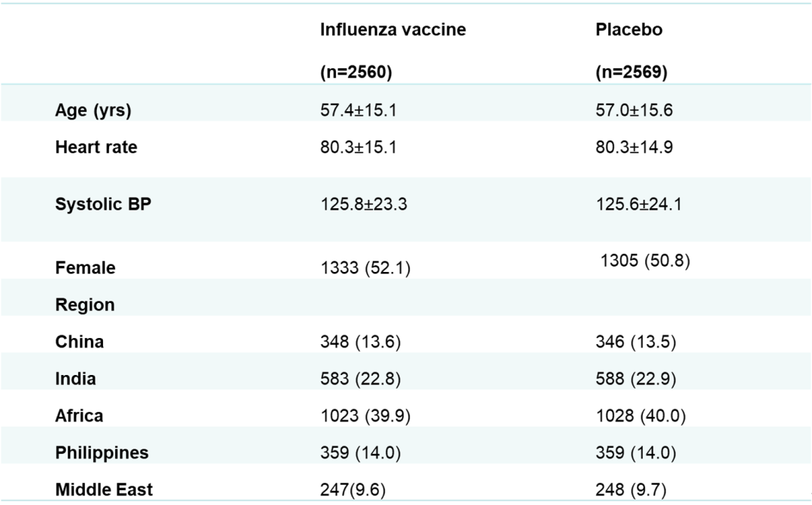
Task: Select the Systolic BP row label
Action: (x=103, y=204)
